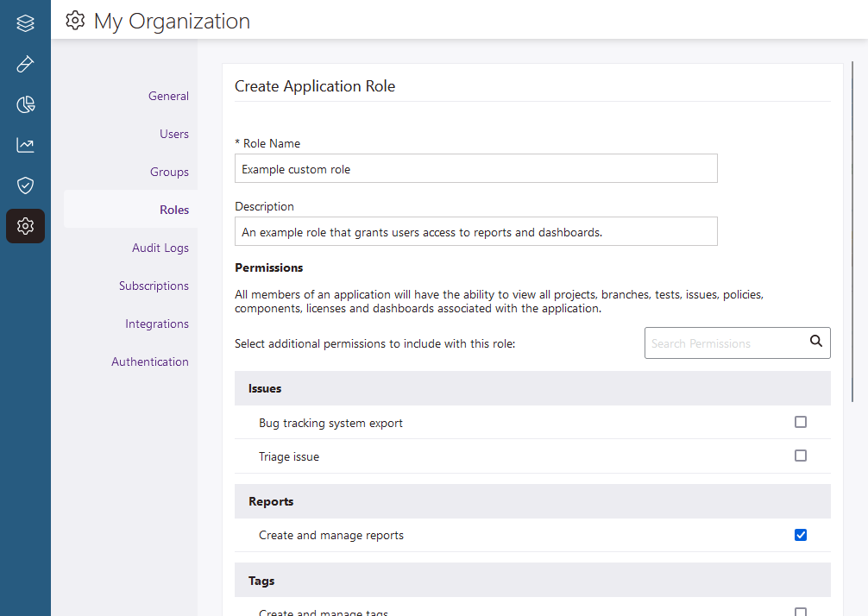This screenshot has width=868, height=616.
Task: Open Audit Logs in the side menu
Action: 160,248
